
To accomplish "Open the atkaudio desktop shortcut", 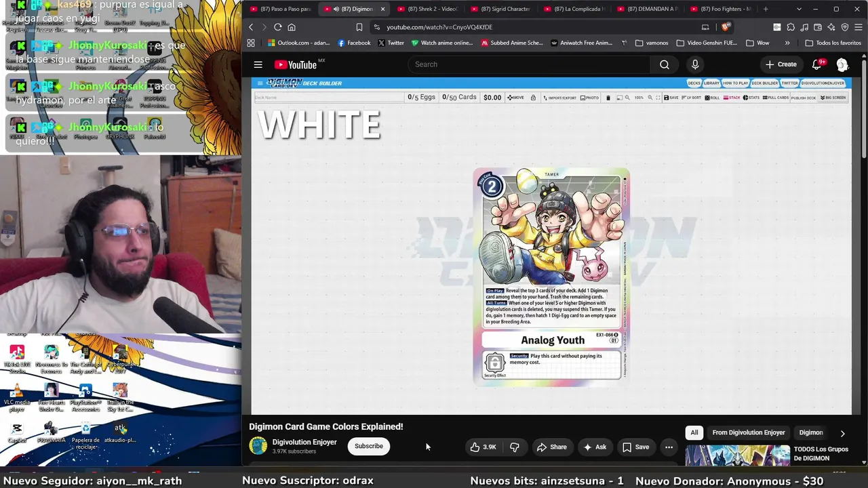I will (120, 432).
